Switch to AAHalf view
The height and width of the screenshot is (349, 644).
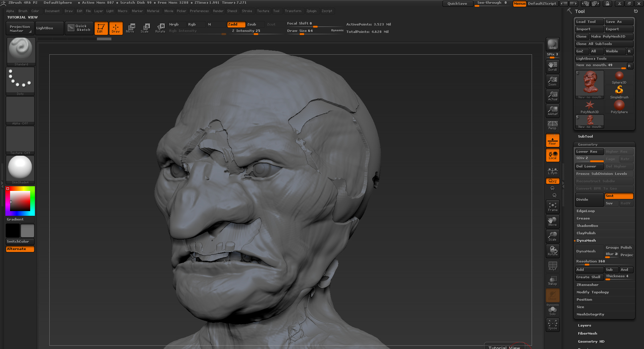click(x=552, y=111)
